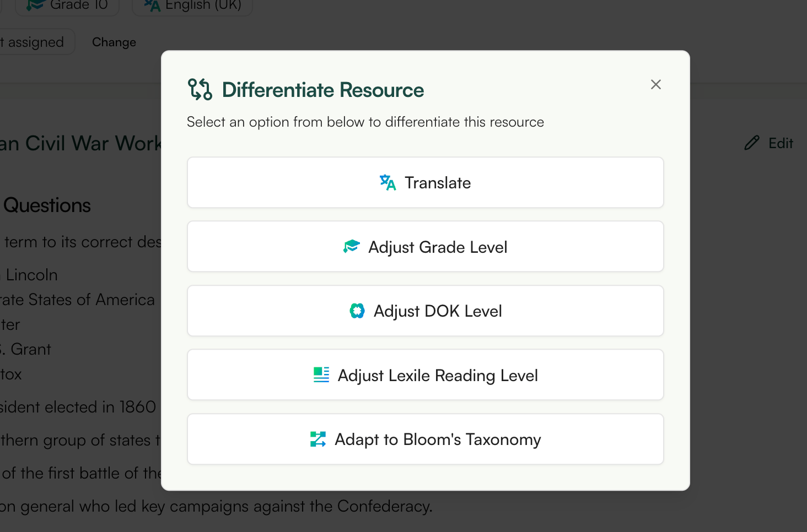Select Adjust Lexile Reading Level

point(425,374)
